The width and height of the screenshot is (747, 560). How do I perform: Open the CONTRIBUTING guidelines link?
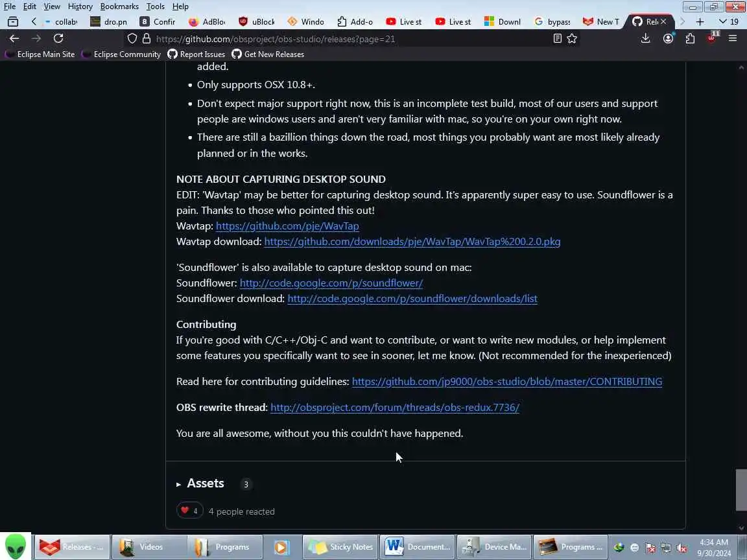[x=507, y=381]
